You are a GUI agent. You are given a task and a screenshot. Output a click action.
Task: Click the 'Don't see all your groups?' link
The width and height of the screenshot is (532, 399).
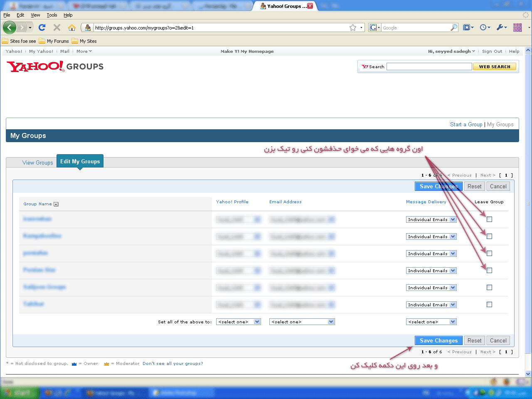pos(173,364)
